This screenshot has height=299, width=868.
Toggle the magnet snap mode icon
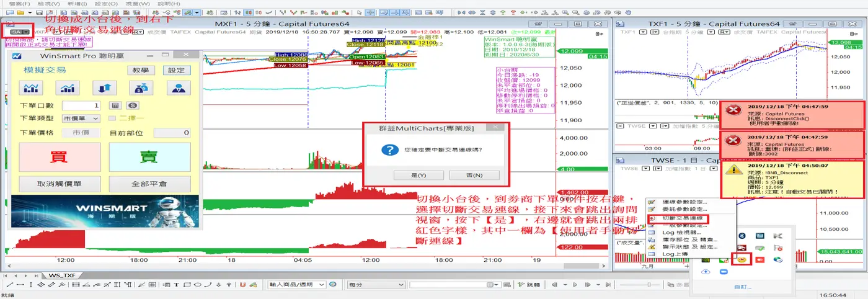point(243,285)
